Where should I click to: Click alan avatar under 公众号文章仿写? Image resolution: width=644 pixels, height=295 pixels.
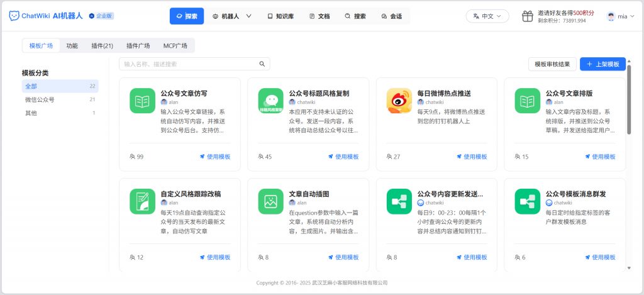pos(164,102)
